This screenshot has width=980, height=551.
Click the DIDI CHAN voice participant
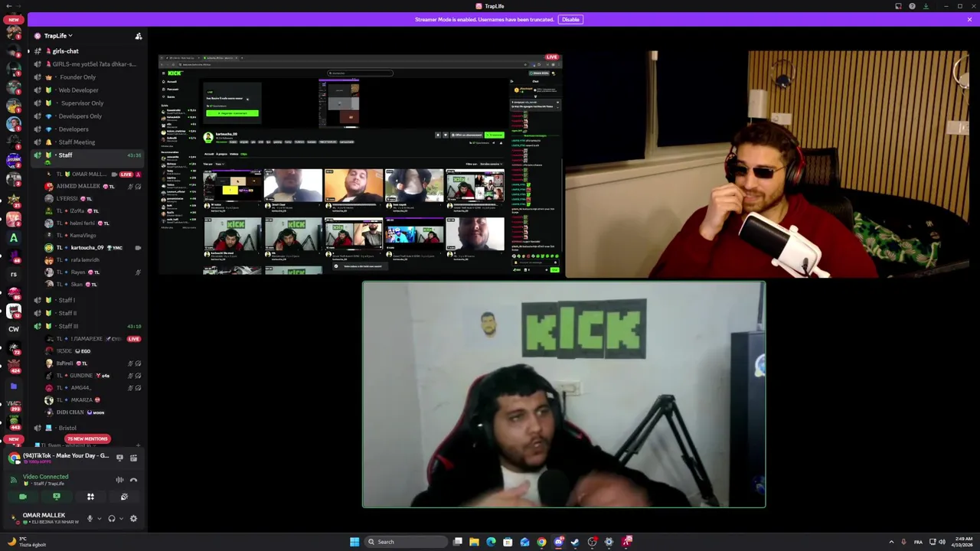tap(92, 412)
